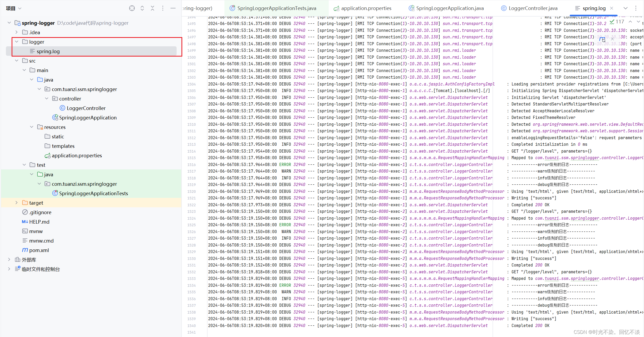Open the 项目 view dropdown
Image resolution: width=644 pixels, height=337 pixels.
click(x=13, y=8)
